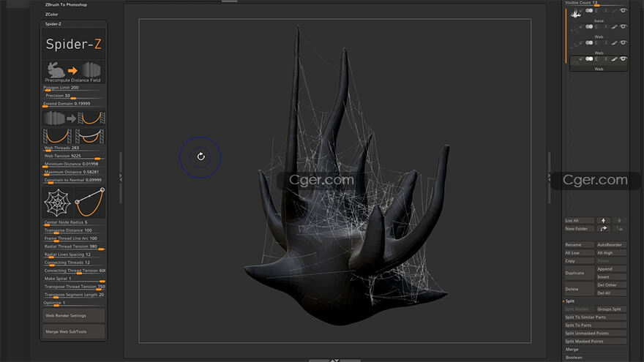This screenshot has width=644, height=362.
Task: Click the All Low button
Action: (579, 253)
